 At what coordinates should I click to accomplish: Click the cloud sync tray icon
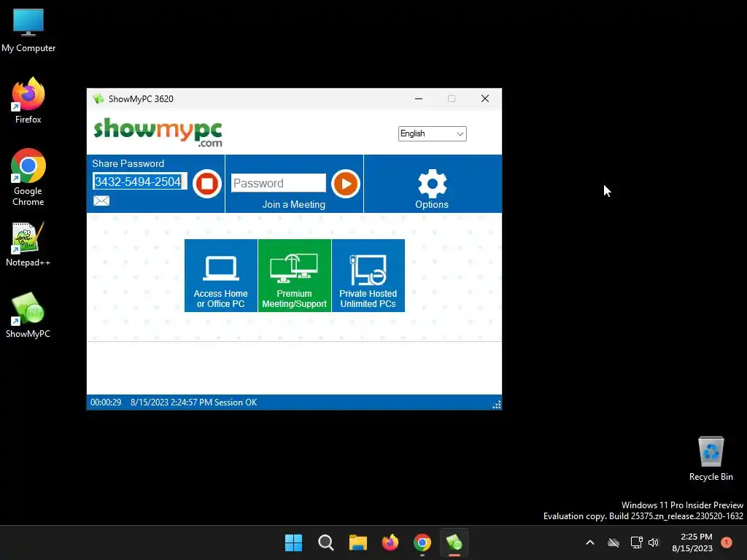614,542
